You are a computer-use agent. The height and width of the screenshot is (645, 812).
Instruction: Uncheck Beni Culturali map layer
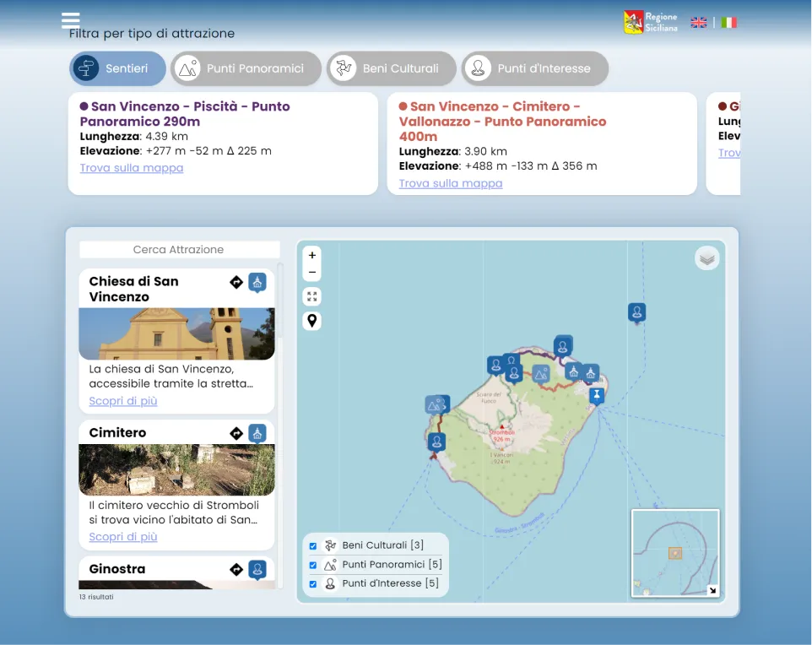pyautogui.click(x=313, y=546)
